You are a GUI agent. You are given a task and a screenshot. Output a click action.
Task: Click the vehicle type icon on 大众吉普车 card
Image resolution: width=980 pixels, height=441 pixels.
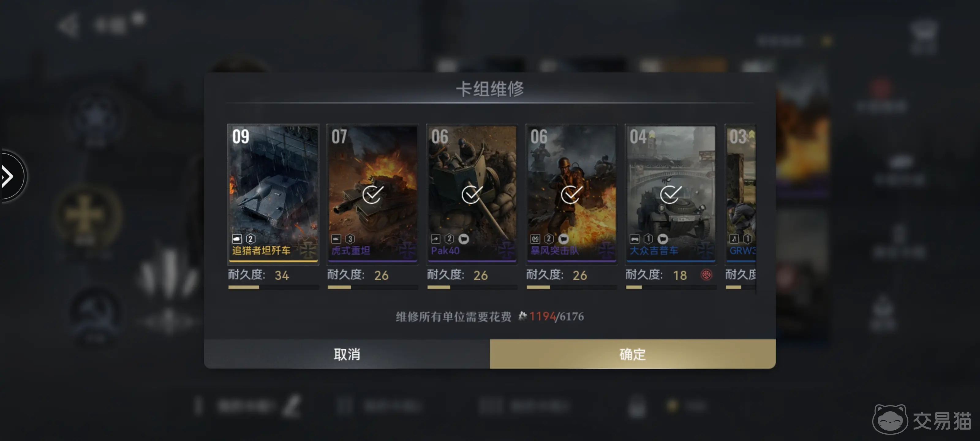tap(634, 239)
